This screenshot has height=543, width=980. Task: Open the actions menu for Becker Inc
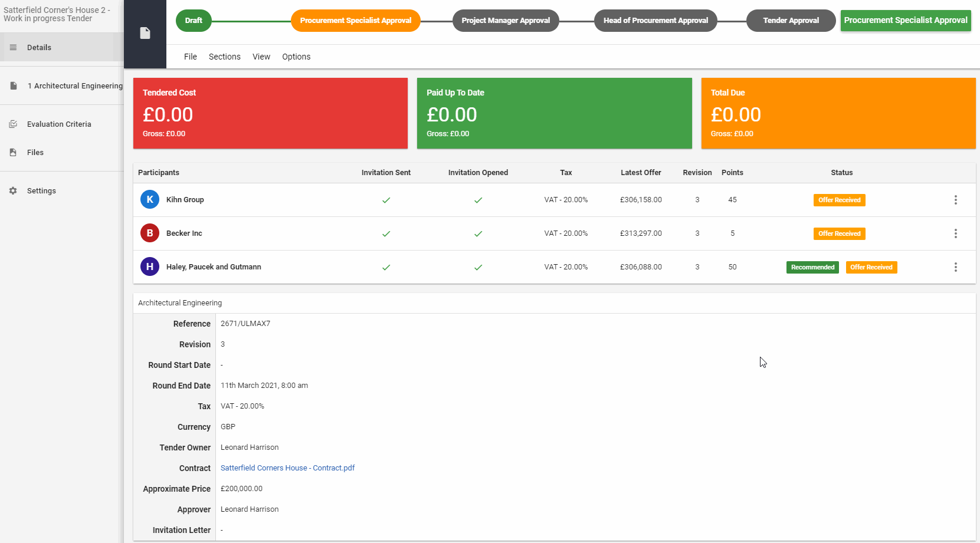coord(955,233)
